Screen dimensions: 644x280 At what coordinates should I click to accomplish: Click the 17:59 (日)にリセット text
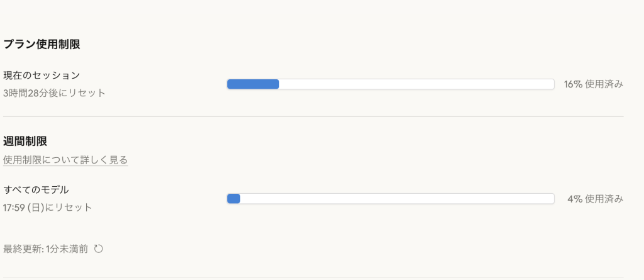coord(48,207)
